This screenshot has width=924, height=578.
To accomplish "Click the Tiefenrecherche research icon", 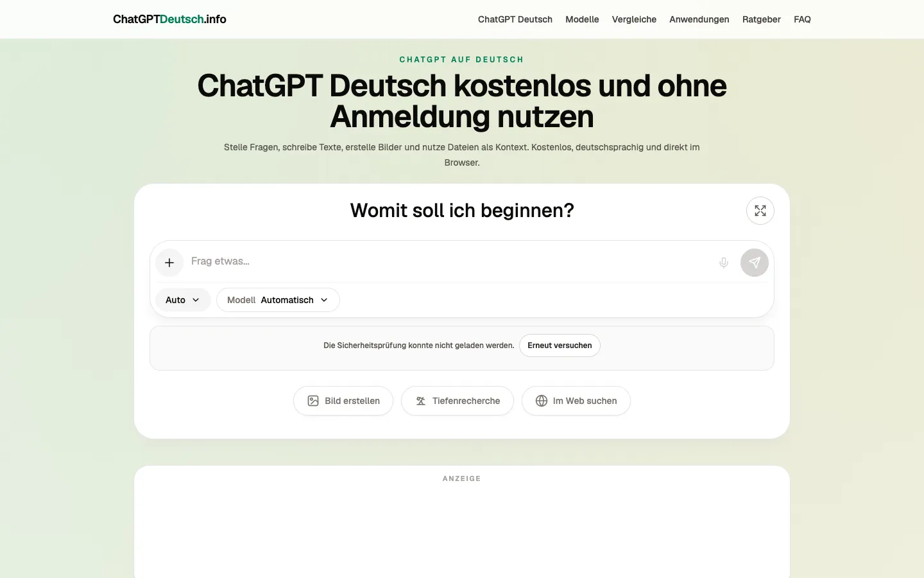I will click(x=421, y=401).
